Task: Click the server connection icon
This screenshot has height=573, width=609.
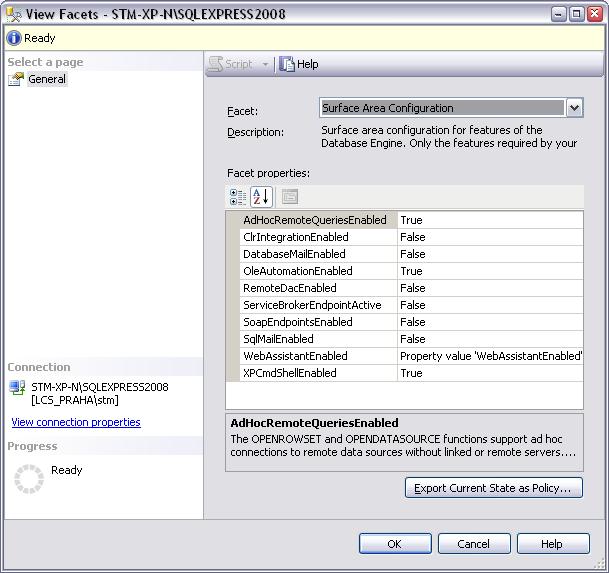Action: (x=17, y=387)
